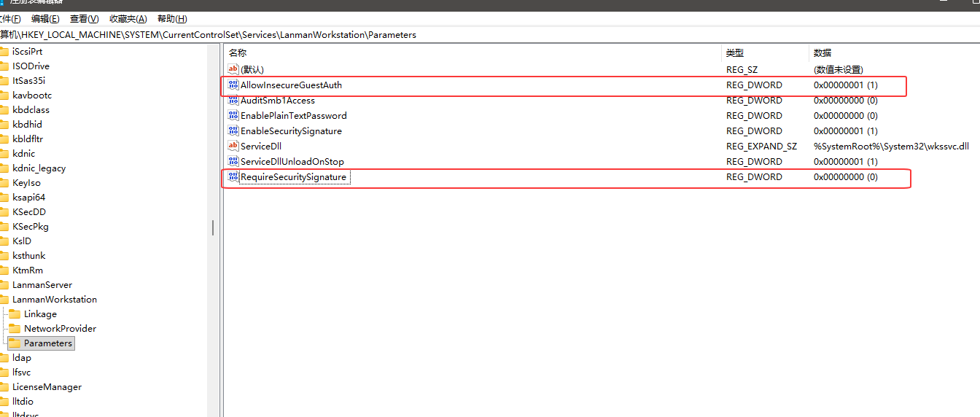The height and width of the screenshot is (417, 980).
Task: Click the DWORD icon of RequireSecuritySignature
Action: [x=233, y=176]
